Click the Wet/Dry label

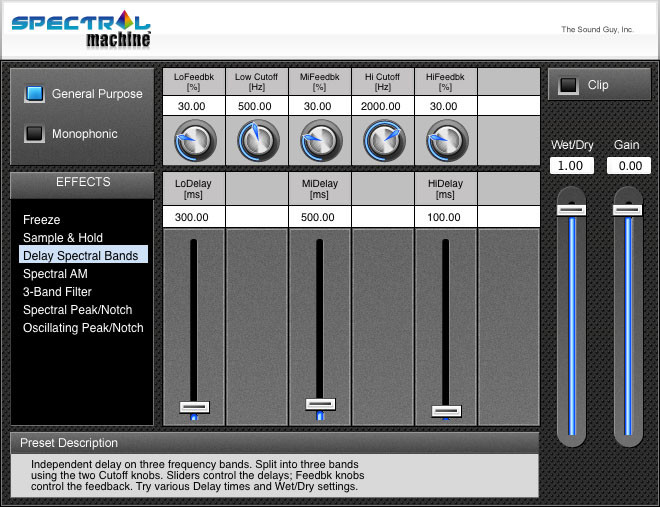coord(572,145)
